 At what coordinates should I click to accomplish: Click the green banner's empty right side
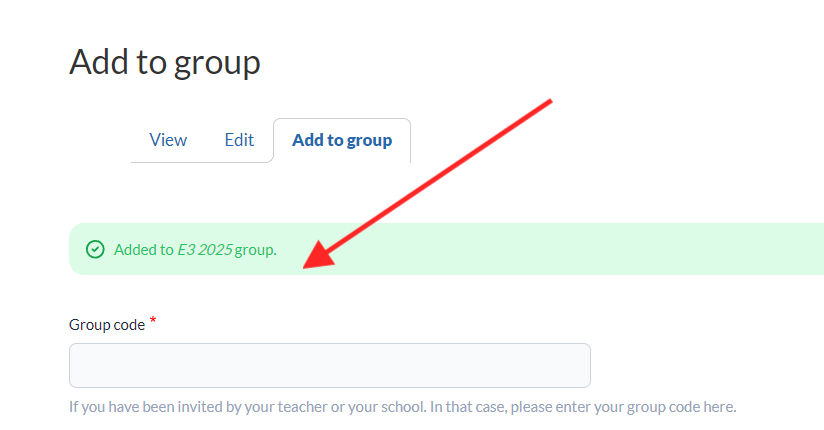click(x=650, y=249)
